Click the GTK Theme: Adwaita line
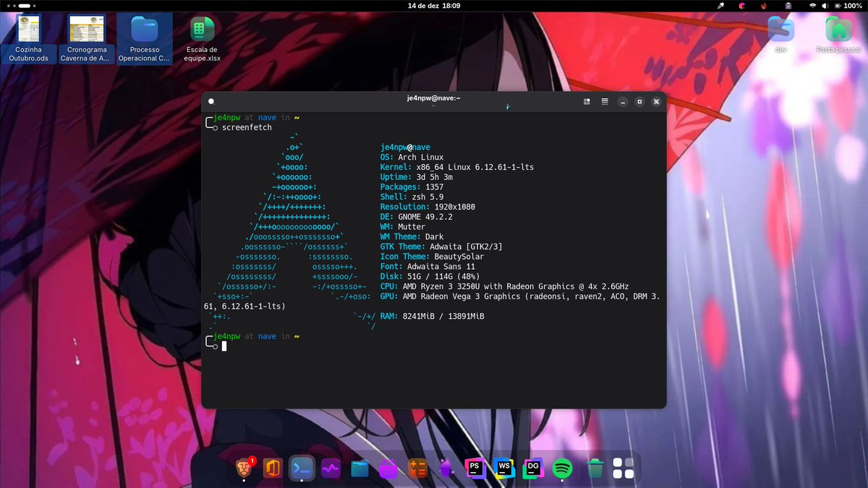 pos(441,247)
